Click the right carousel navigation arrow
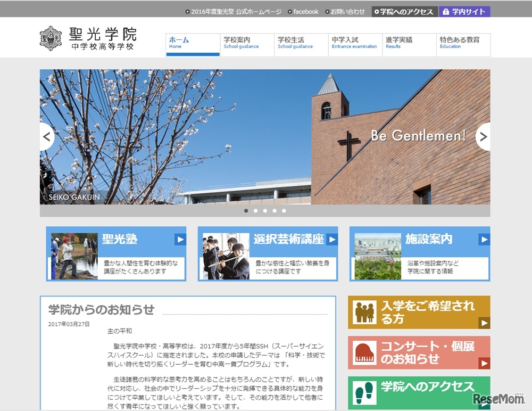Image resolution: width=532 pixels, height=411 pixels. click(484, 137)
